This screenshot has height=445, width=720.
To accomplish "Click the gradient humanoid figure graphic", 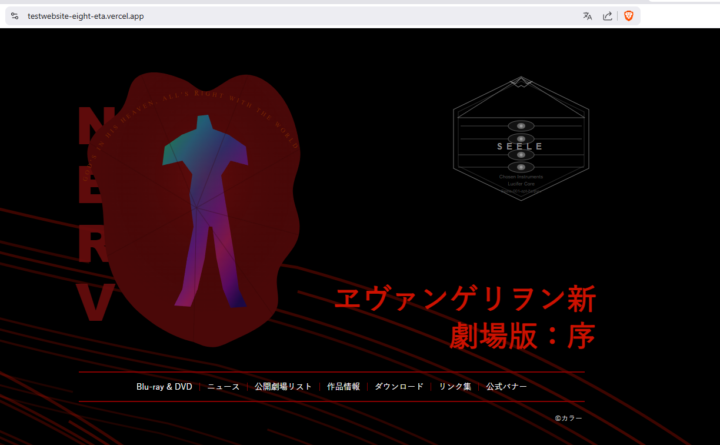I will point(205,211).
